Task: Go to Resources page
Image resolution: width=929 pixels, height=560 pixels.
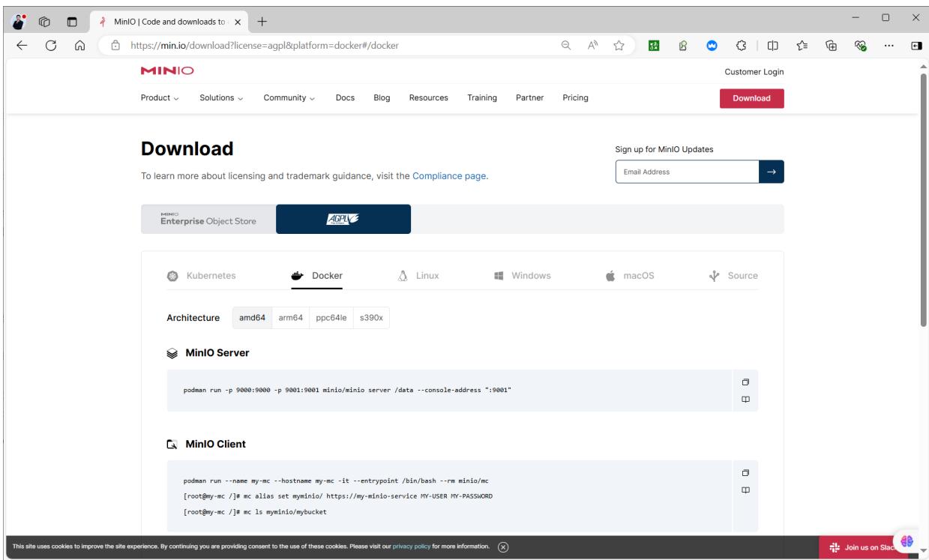Action: tap(428, 97)
